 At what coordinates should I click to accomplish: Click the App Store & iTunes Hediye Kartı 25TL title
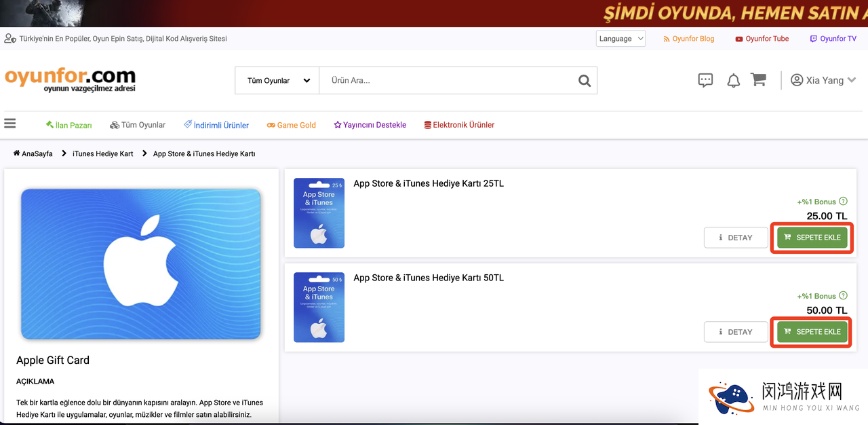[429, 183]
